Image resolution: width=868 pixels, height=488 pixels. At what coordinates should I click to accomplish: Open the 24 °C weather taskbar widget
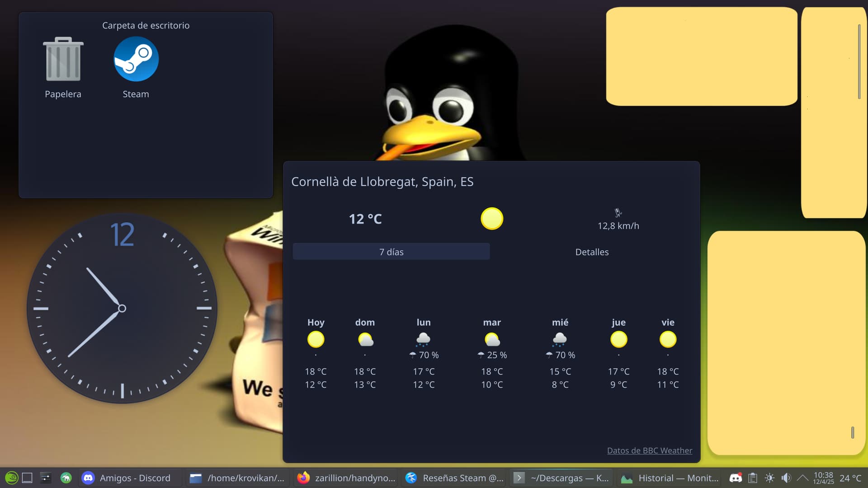pos(850,478)
